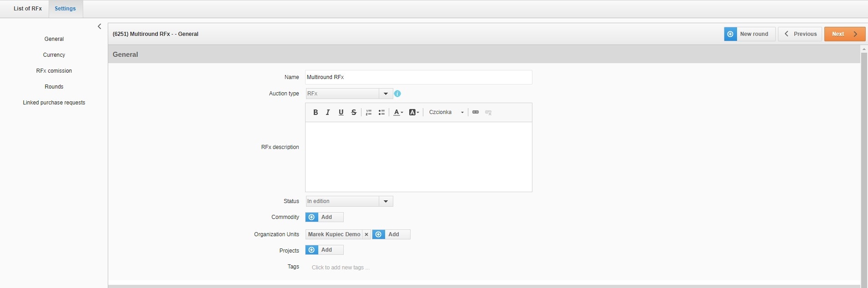
Task: Click the Next button
Action: pyautogui.click(x=844, y=34)
